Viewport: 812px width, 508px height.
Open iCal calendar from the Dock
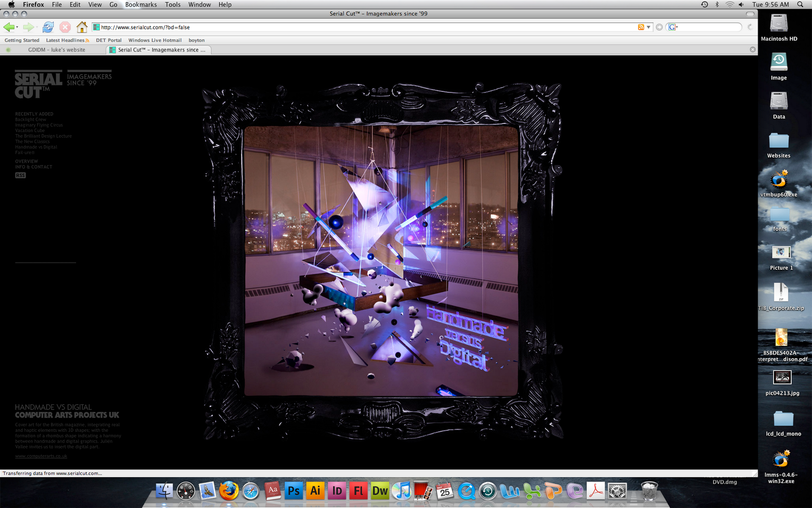[445, 491]
